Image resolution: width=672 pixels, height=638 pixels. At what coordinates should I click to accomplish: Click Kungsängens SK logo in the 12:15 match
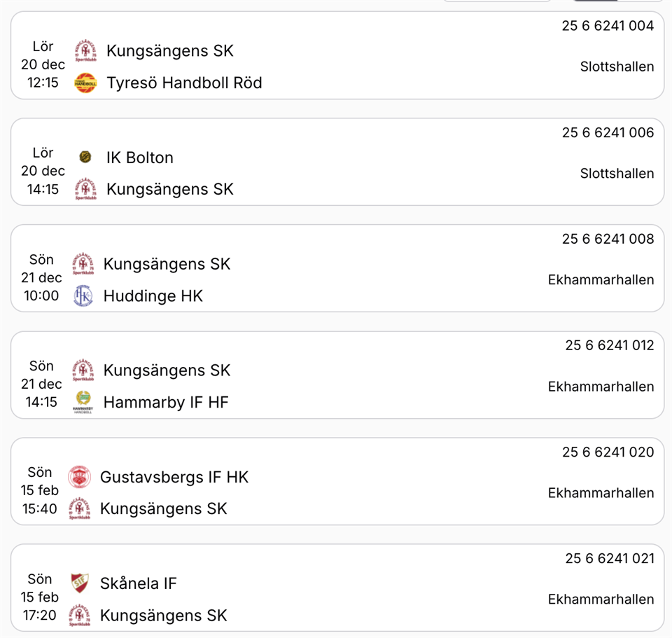pos(85,51)
